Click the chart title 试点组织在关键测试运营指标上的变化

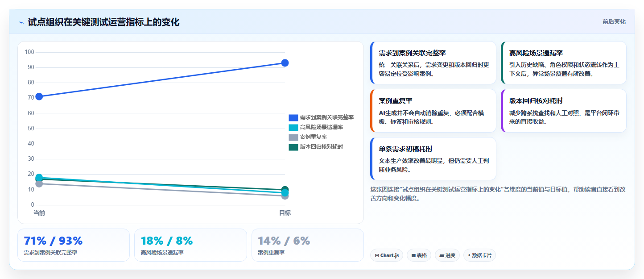tap(103, 22)
